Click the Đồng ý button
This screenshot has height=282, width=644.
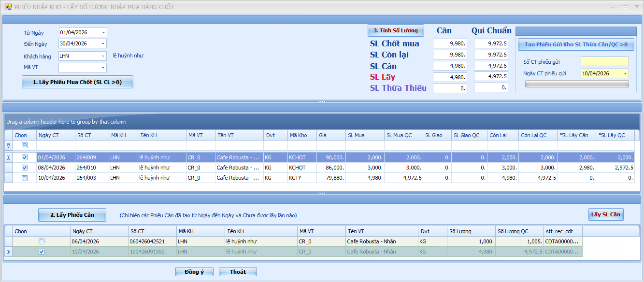tap(194, 272)
